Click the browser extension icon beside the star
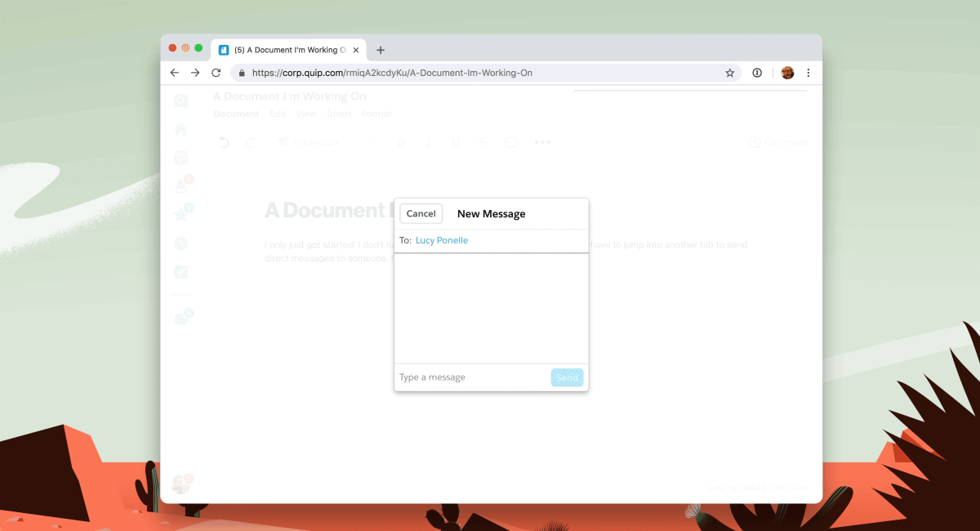The image size is (980, 531). coord(757,73)
